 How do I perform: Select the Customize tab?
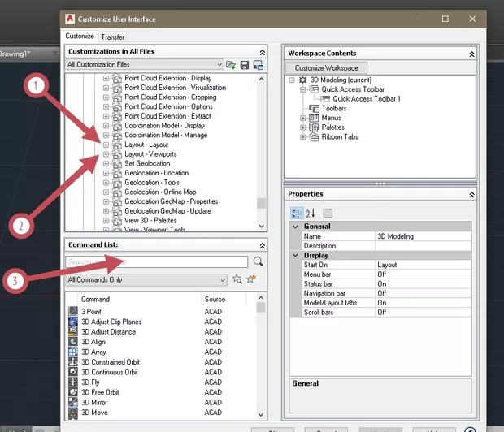pos(80,36)
